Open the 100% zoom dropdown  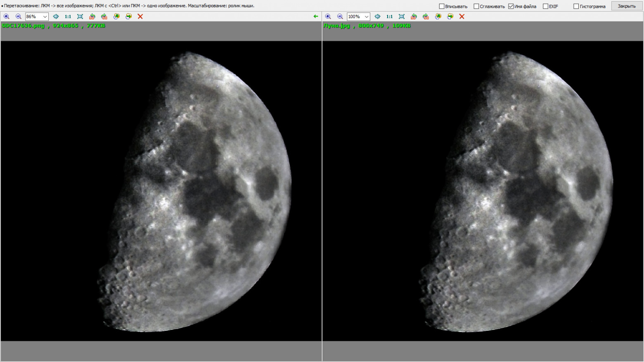coord(366,17)
